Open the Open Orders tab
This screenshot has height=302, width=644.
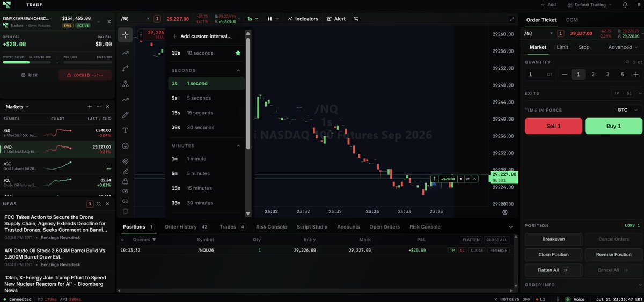[385, 227]
